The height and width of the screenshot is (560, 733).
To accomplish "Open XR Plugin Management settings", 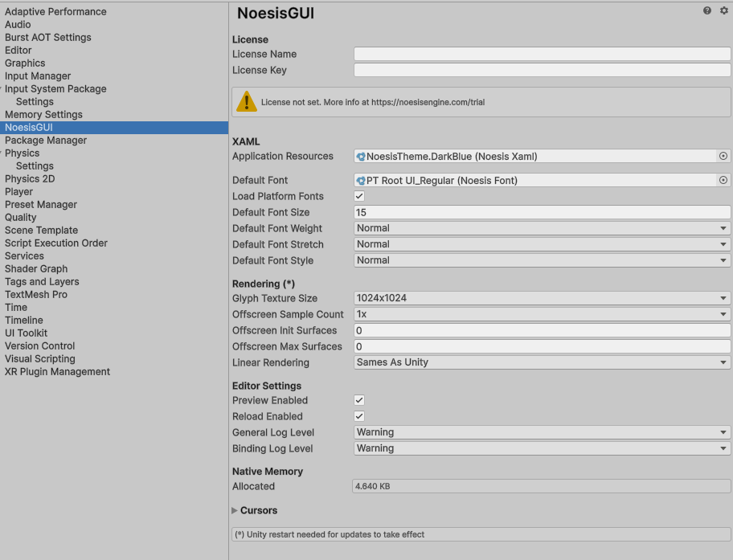I will click(57, 372).
